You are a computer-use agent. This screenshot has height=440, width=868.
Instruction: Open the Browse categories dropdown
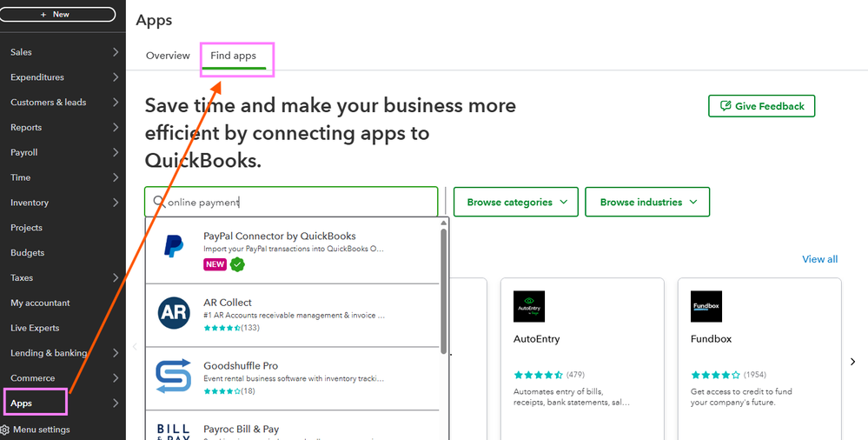point(516,202)
